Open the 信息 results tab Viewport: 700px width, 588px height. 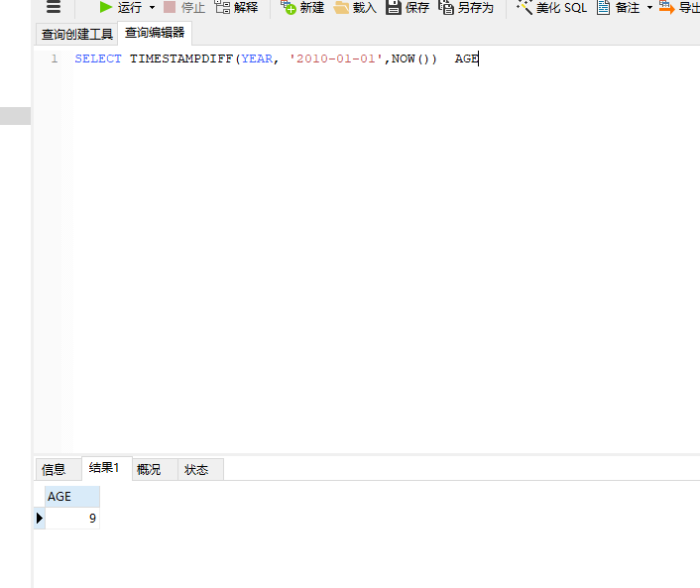[58, 469]
